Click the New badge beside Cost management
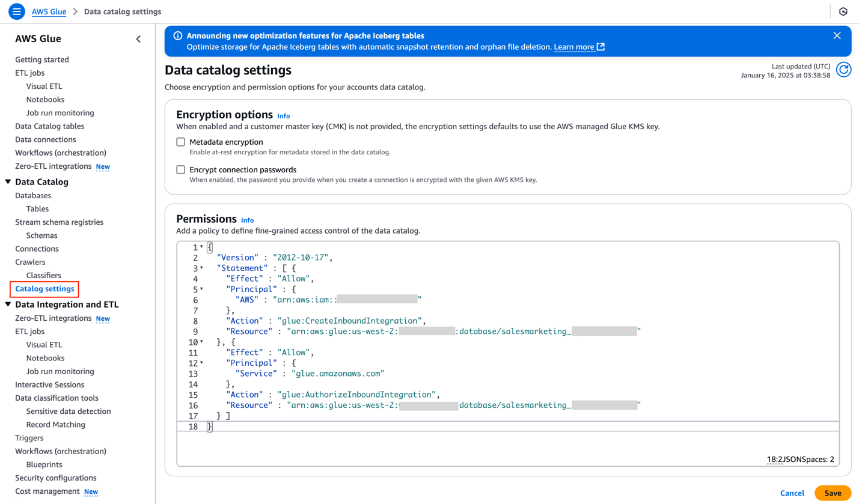Viewport: 859px width, 504px height. point(91,491)
